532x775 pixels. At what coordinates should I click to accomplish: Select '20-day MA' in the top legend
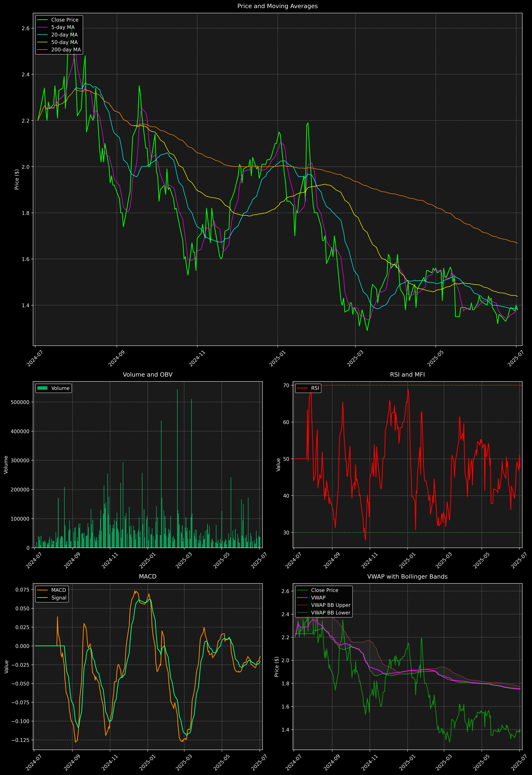pyautogui.click(x=64, y=35)
